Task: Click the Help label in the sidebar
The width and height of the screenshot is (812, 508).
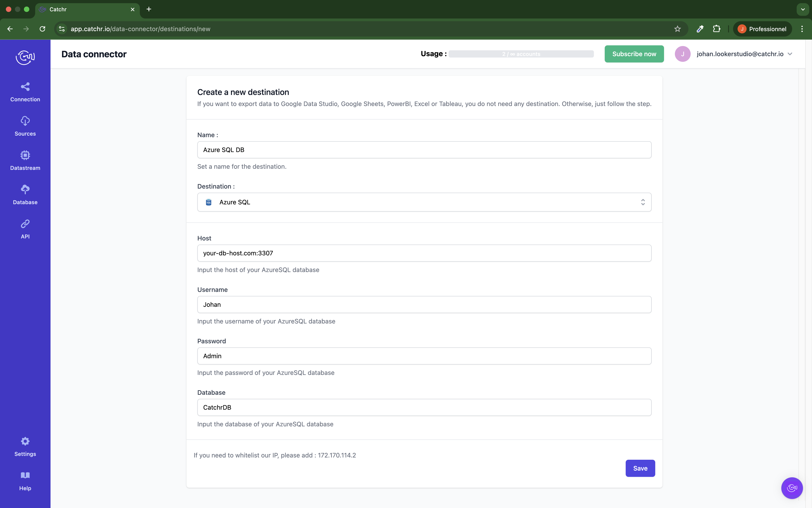Action: coord(25,488)
